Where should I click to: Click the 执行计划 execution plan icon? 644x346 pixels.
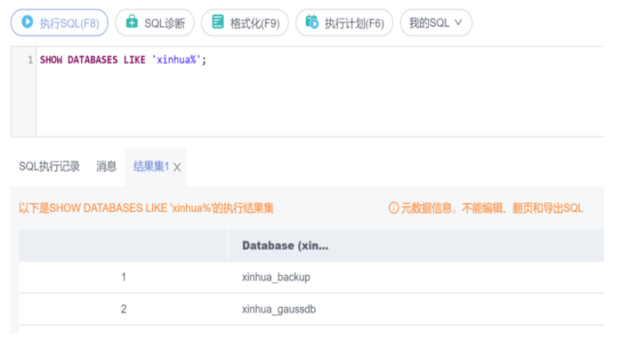[x=312, y=23]
